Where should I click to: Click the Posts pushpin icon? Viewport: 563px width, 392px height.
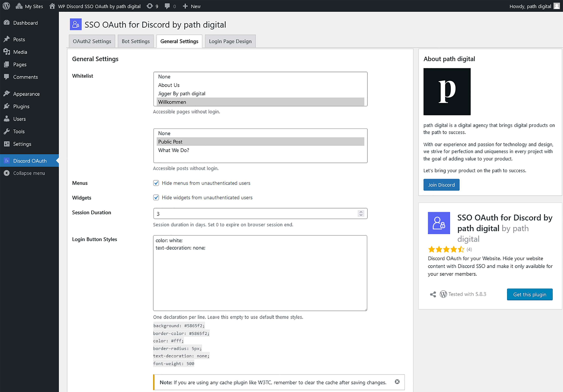(7, 39)
